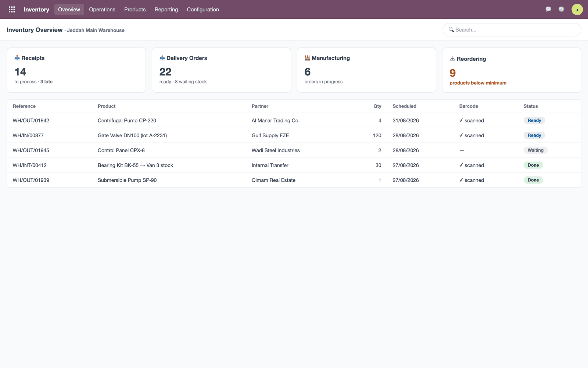Sort by the Qty column header
Viewport: 588px width, 368px height.
click(x=377, y=106)
